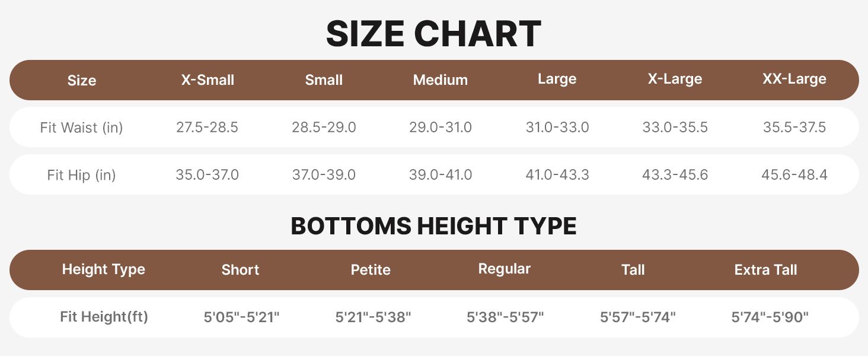Select the X-Small size column header
The height and width of the screenshot is (356, 868).
tap(208, 80)
